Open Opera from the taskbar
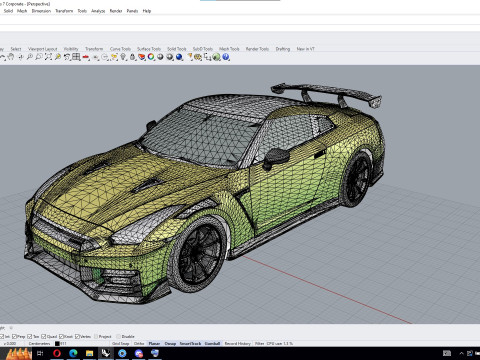Viewport: 480px width, 360px height. click(x=57, y=353)
